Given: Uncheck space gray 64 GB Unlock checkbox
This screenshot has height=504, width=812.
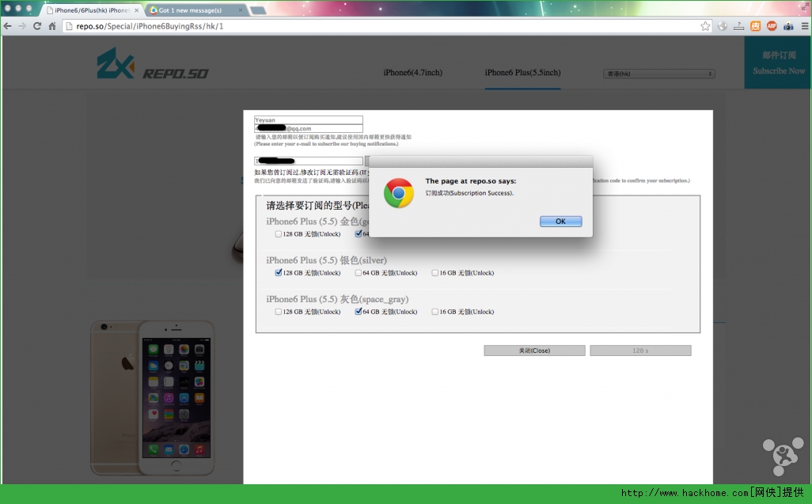Looking at the screenshot, I should (359, 312).
